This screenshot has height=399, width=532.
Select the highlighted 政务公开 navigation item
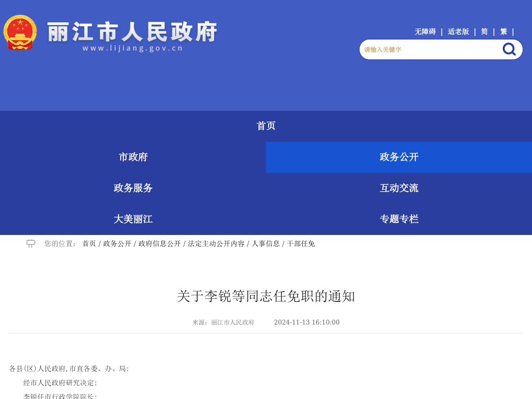coord(399,157)
